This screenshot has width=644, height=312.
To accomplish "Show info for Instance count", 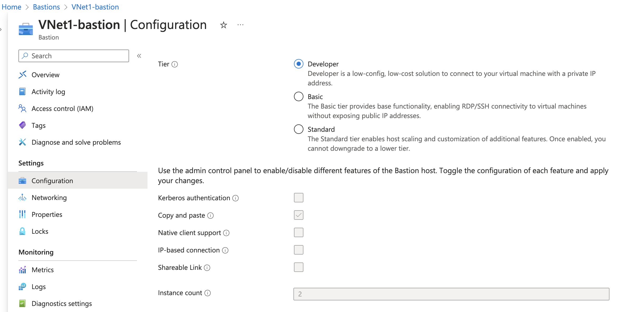I will (x=208, y=293).
